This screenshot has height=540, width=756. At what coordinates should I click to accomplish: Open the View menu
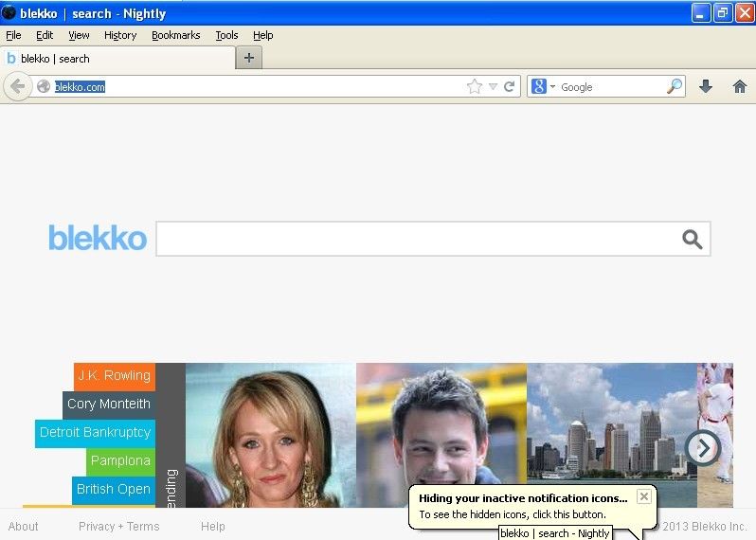[x=79, y=35]
